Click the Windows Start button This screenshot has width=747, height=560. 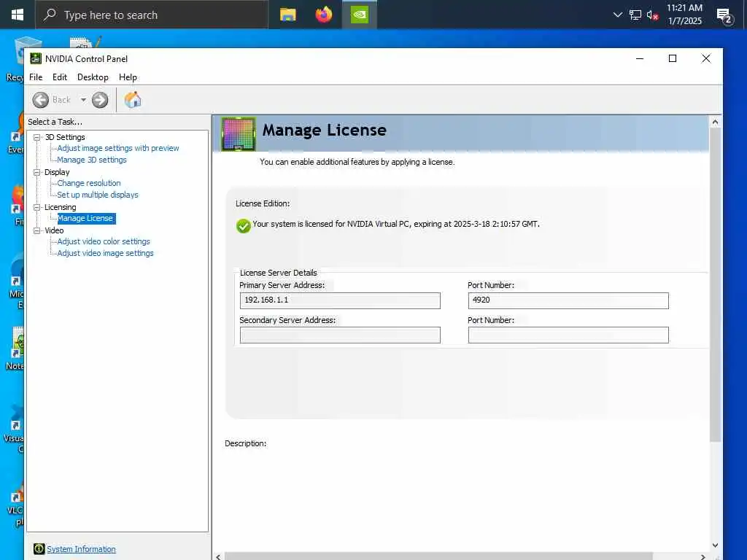18,15
